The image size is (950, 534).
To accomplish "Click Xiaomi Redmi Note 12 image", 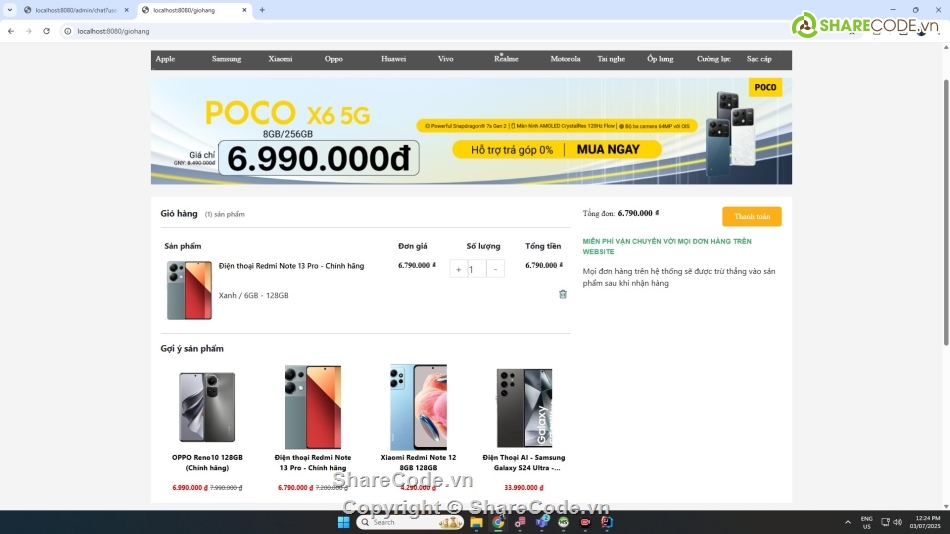I will coord(418,407).
